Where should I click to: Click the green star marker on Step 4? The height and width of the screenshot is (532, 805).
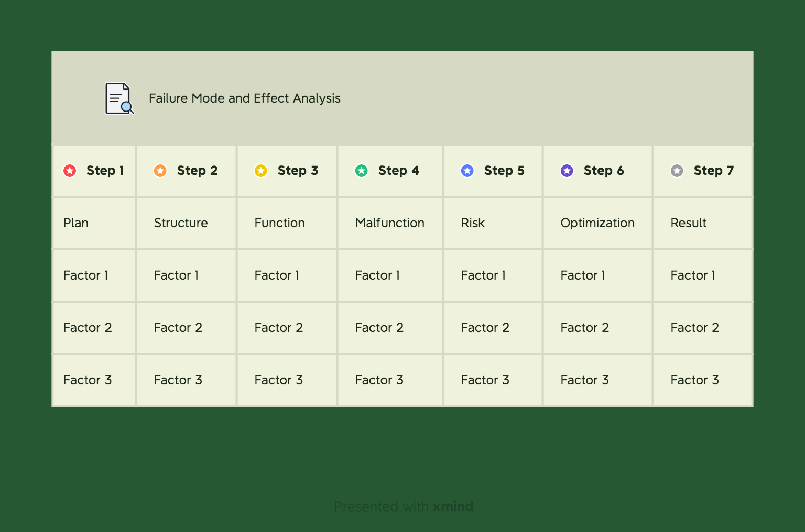362,171
